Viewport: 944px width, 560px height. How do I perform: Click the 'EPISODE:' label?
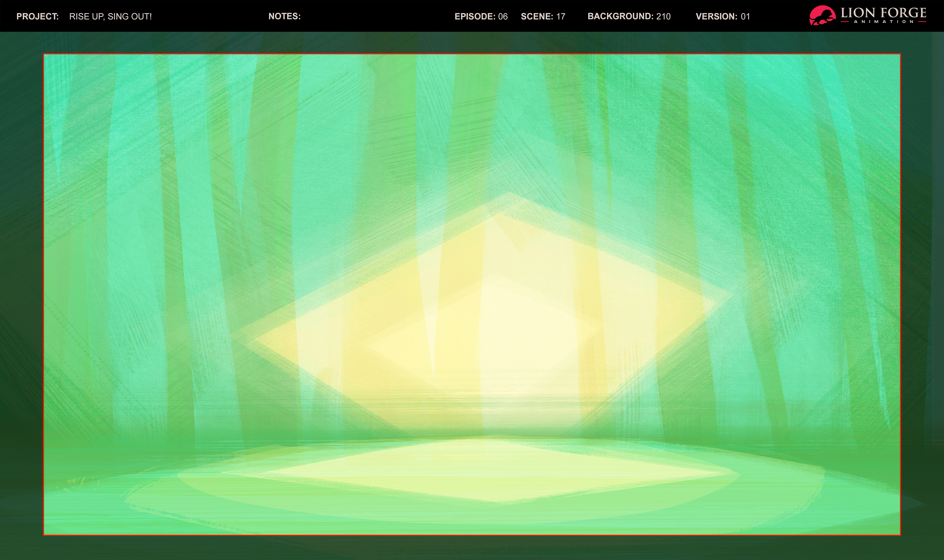(475, 17)
